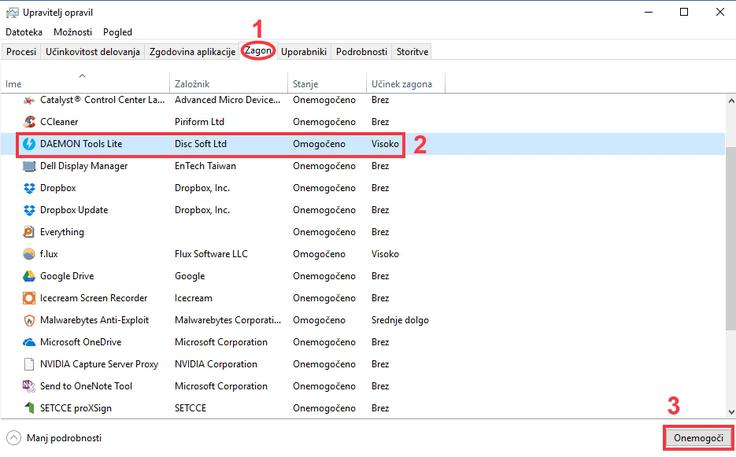Screen dimensions: 736x457
Task: Click the scrollbar up arrow
Action: [731, 100]
